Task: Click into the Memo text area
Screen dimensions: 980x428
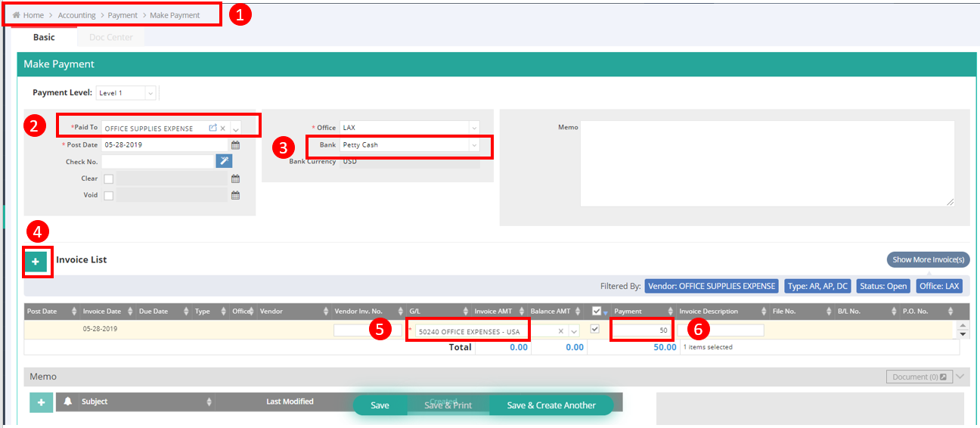Action: 767,163
